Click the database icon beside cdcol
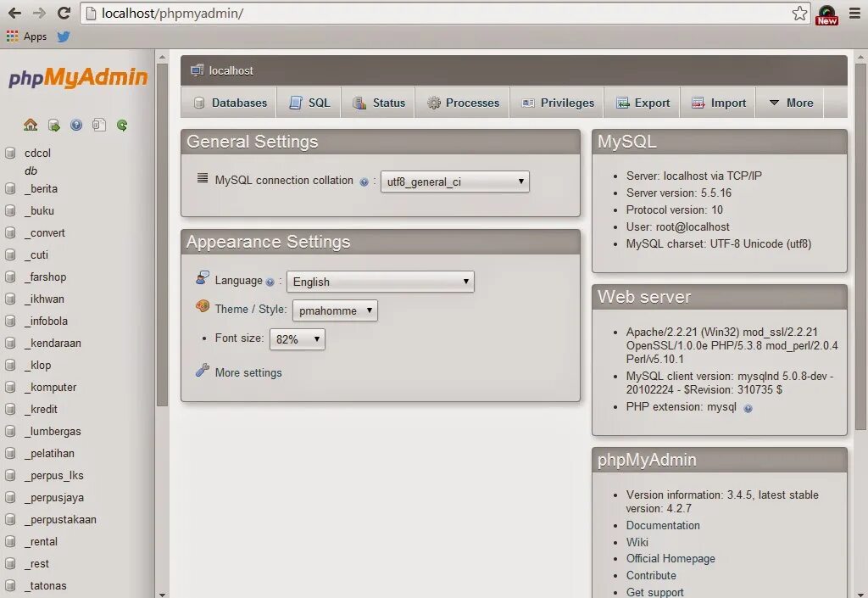Viewport: 868px width, 598px height. pyautogui.click(x=10, y=153)
